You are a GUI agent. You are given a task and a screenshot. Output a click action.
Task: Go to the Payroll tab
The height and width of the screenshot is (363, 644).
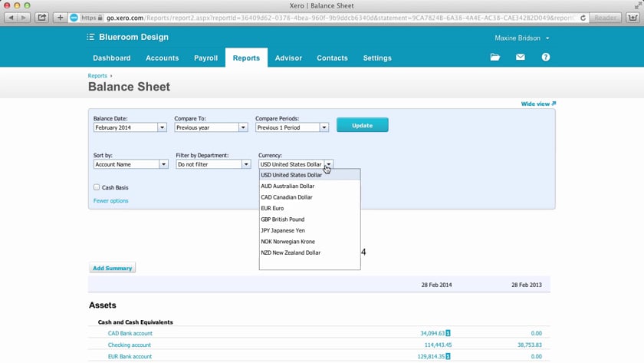pos(205,58)
